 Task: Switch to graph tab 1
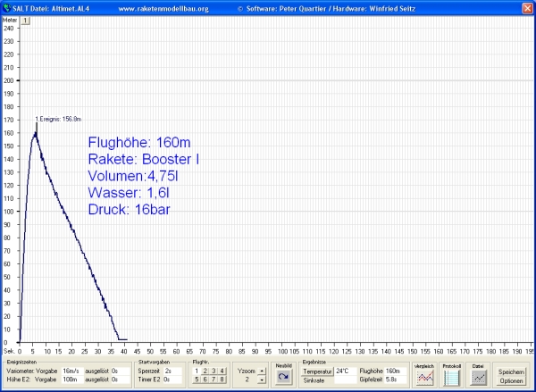pos(26,20)
